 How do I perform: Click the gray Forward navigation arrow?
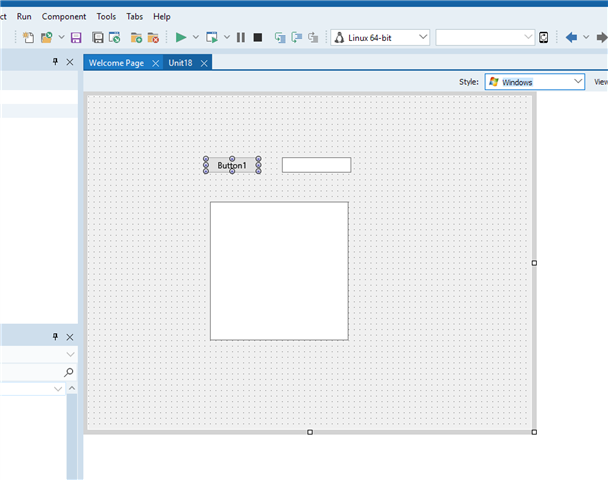point(602,38)
